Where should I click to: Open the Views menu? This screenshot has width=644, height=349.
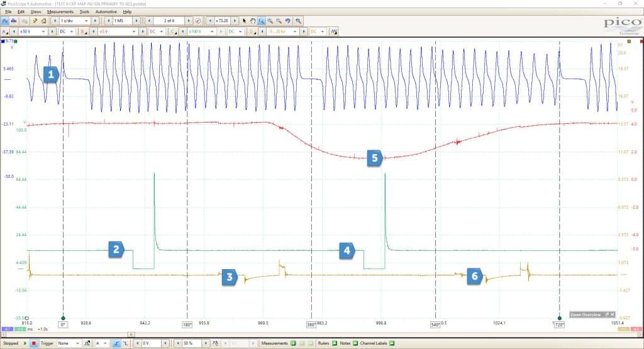point(36,11)
